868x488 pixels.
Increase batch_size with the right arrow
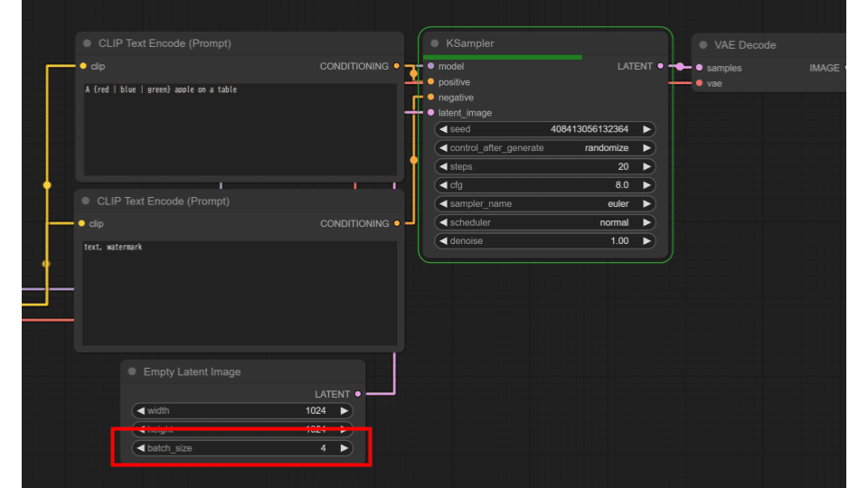click(344, 447)
